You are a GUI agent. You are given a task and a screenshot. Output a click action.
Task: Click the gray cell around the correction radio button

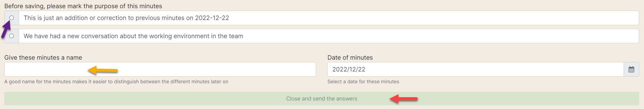coord(12,18)
